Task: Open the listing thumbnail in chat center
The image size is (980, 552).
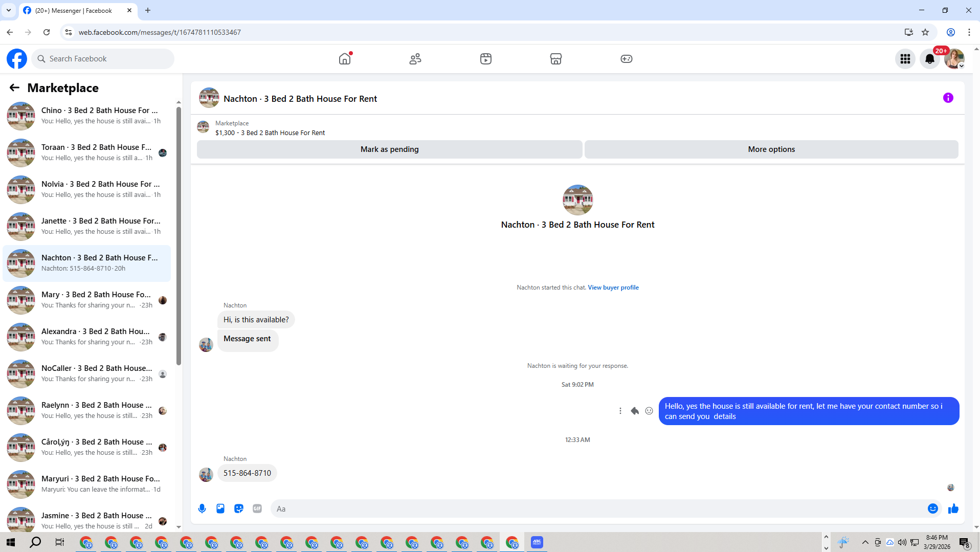Action: coord(577,200)
